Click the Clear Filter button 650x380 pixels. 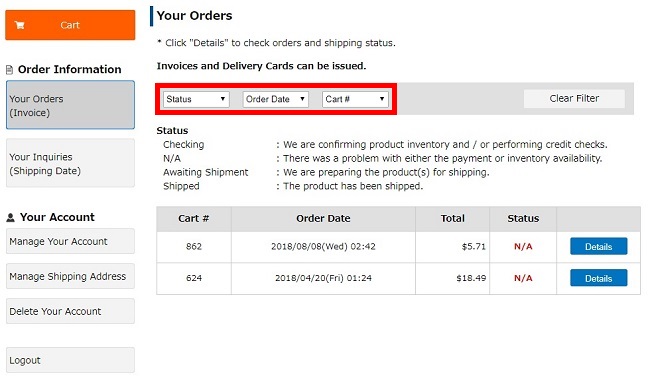[574, 99]
